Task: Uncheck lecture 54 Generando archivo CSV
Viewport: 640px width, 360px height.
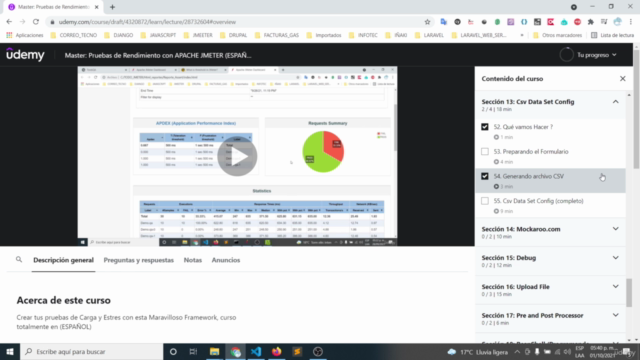Action: click(x=484, y=176)
